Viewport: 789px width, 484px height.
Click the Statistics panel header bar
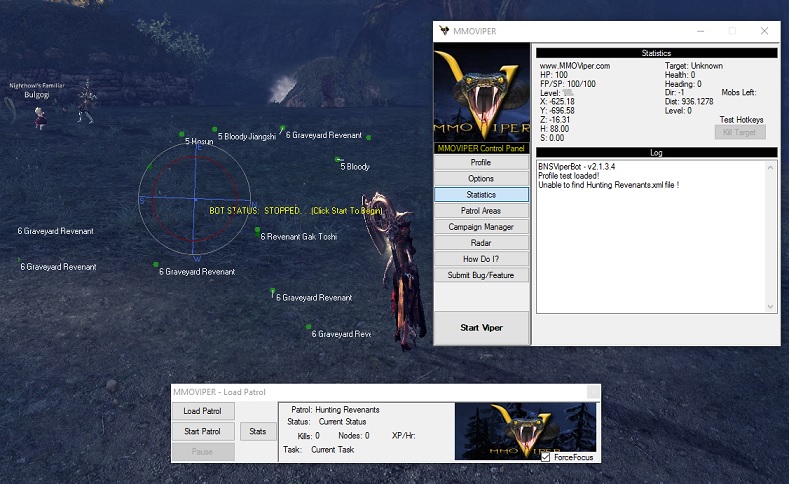[x=657, y=53]
